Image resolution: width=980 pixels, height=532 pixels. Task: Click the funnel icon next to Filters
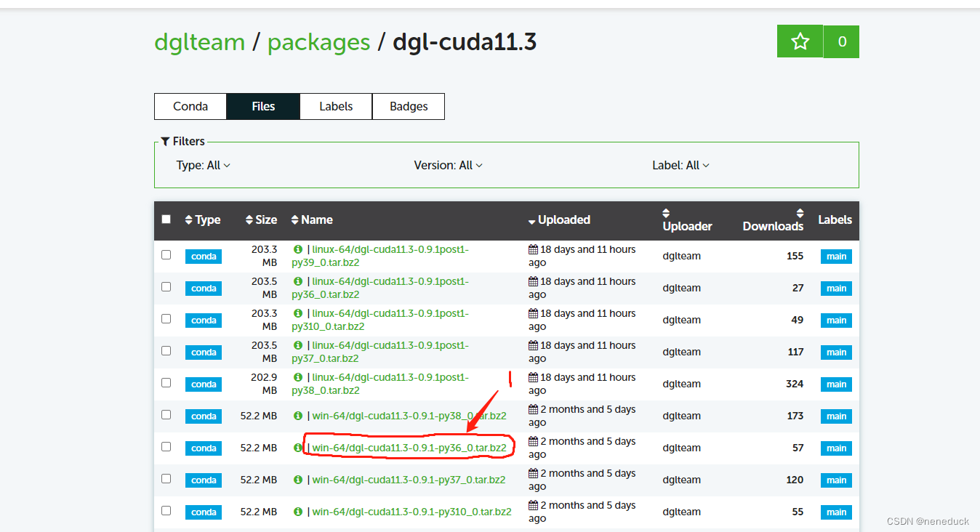tap(165, 141)
